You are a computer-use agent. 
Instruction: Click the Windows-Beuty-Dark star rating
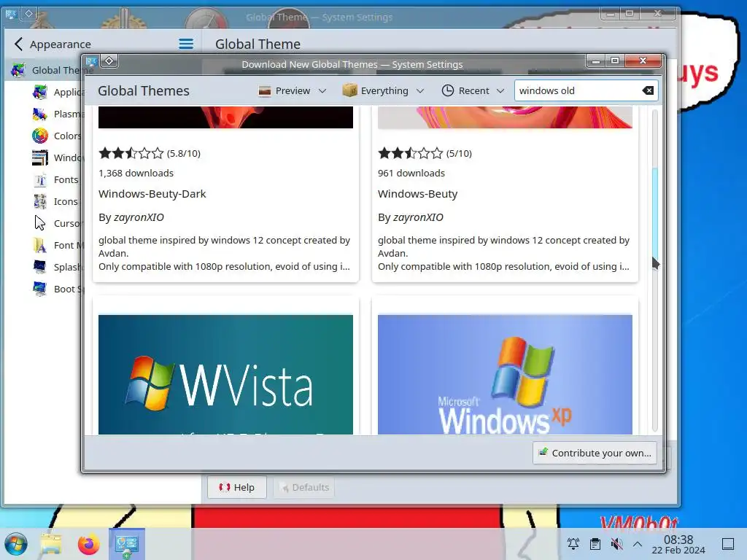coord(131,153)
